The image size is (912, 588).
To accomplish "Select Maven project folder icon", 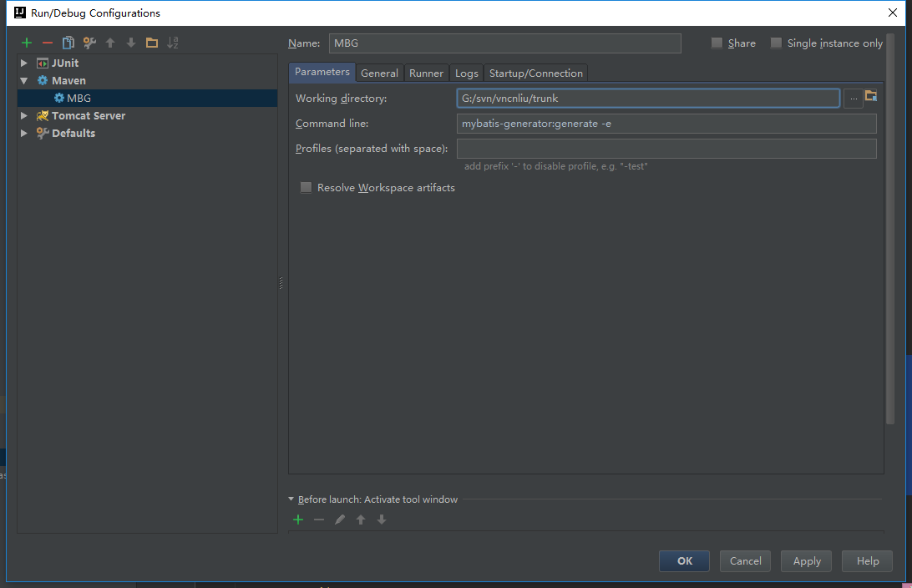I will 870,96.
